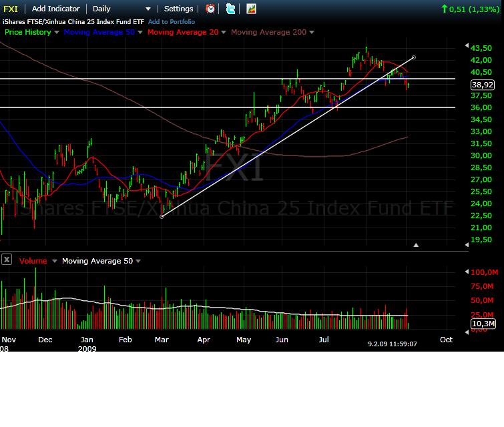Expand Moving Average 20 dropdown arrow

coord(224,32)
